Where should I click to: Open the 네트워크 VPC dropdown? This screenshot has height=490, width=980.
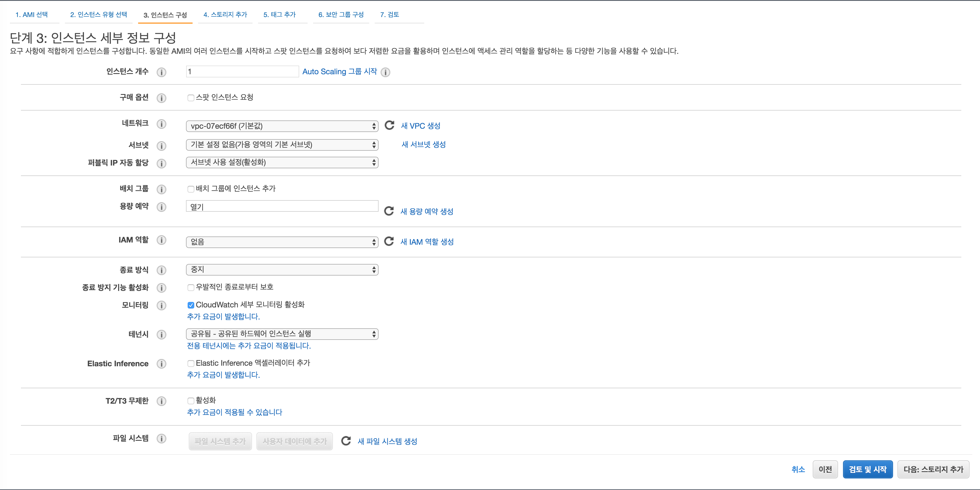pyautogui.click(x=282, y=126)
